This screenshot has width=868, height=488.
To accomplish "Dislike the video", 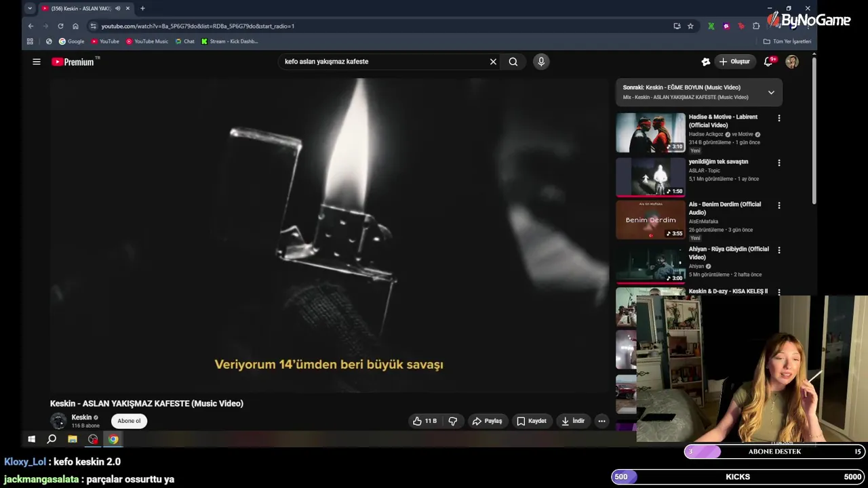I will pos(453,421).
